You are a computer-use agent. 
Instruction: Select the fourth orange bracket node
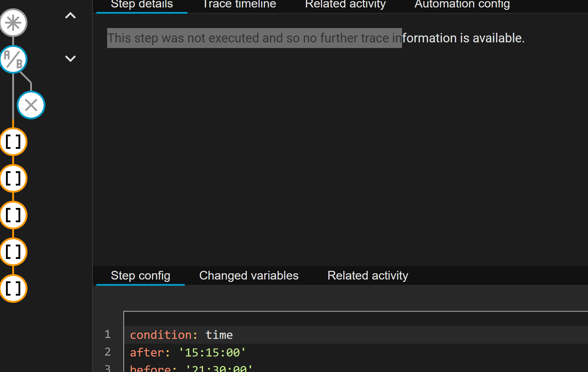(13, 252)
